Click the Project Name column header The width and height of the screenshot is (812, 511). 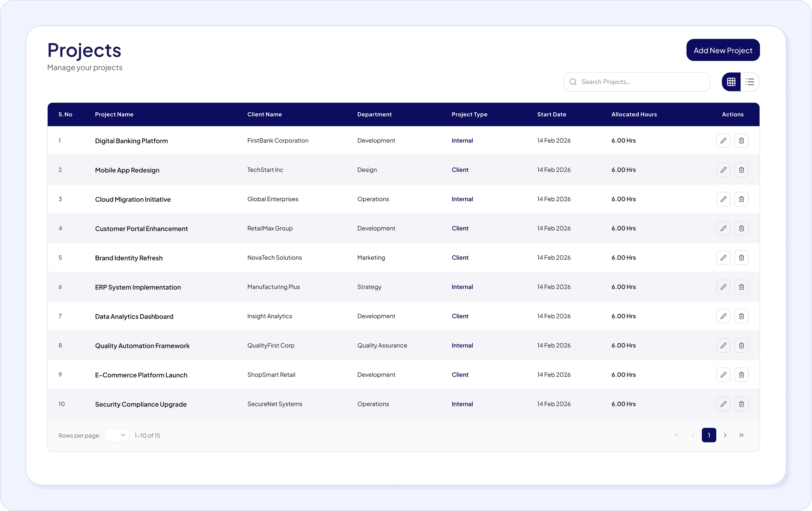pyautogui.click(x=114, y=115)
